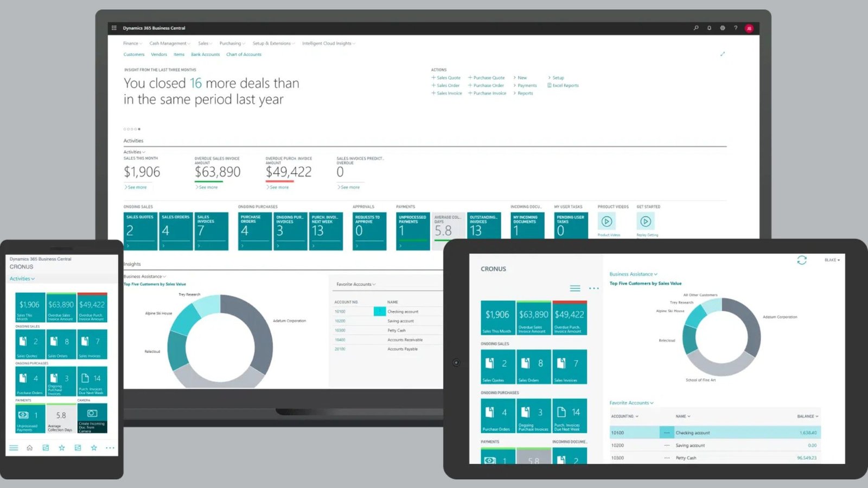The height and width of the screenshot is (488, 868).
Task: Expand Setup & Extensions menu
Action: pyautogui.click(x=274, y=43)
